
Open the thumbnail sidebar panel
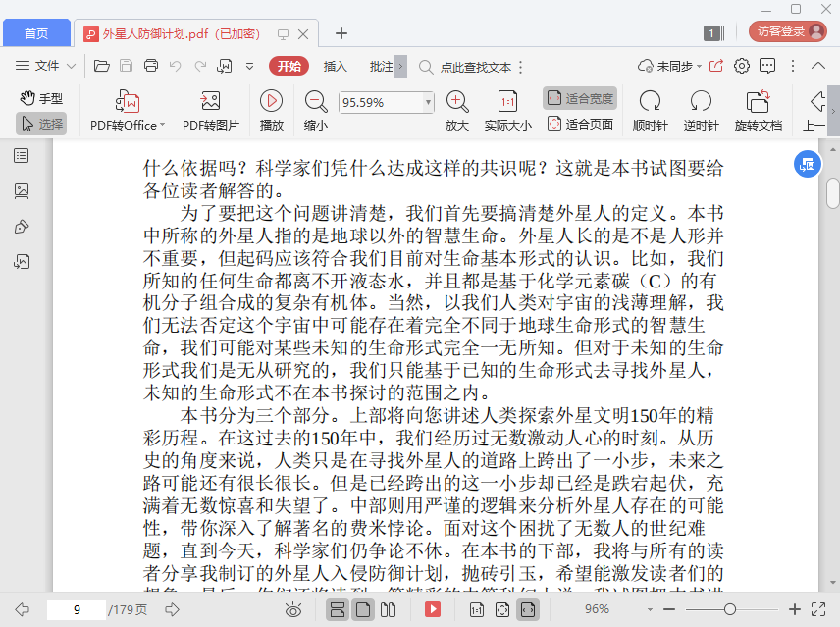click(22, 191)
